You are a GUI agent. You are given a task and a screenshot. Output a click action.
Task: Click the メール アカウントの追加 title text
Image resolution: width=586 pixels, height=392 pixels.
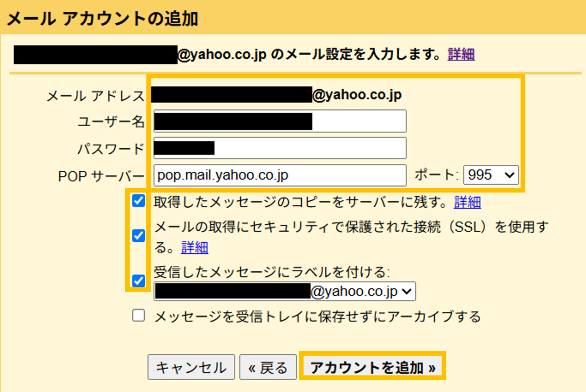click(103, 18)
